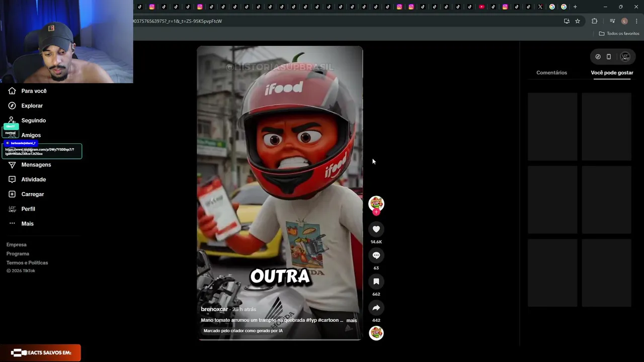Save video with the bookmark icon
This screenshot has width=644, height=362.
[376, 282]
